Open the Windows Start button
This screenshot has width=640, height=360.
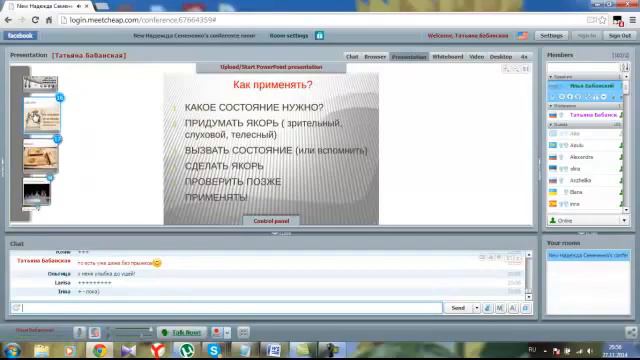pyautogui.click(x=12, y=351)
